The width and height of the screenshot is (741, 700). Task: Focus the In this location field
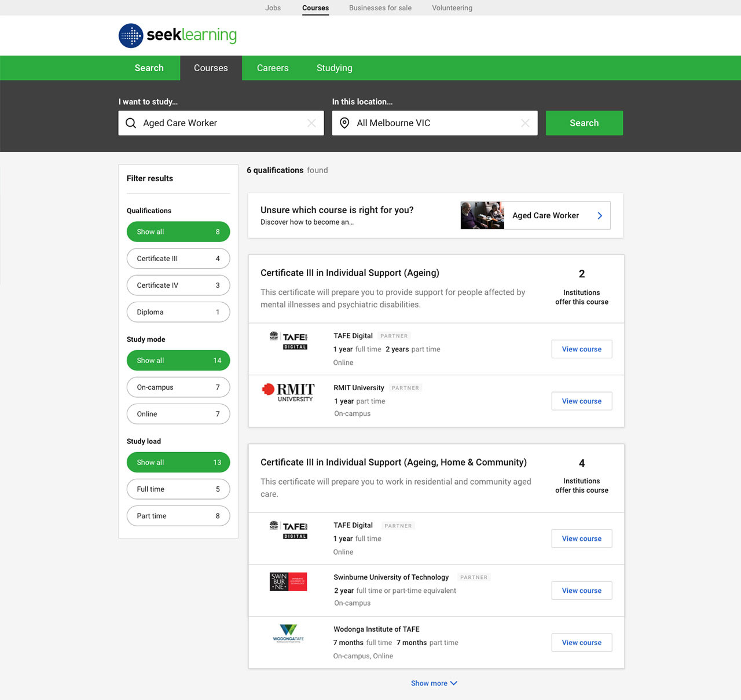click(435, 123)
